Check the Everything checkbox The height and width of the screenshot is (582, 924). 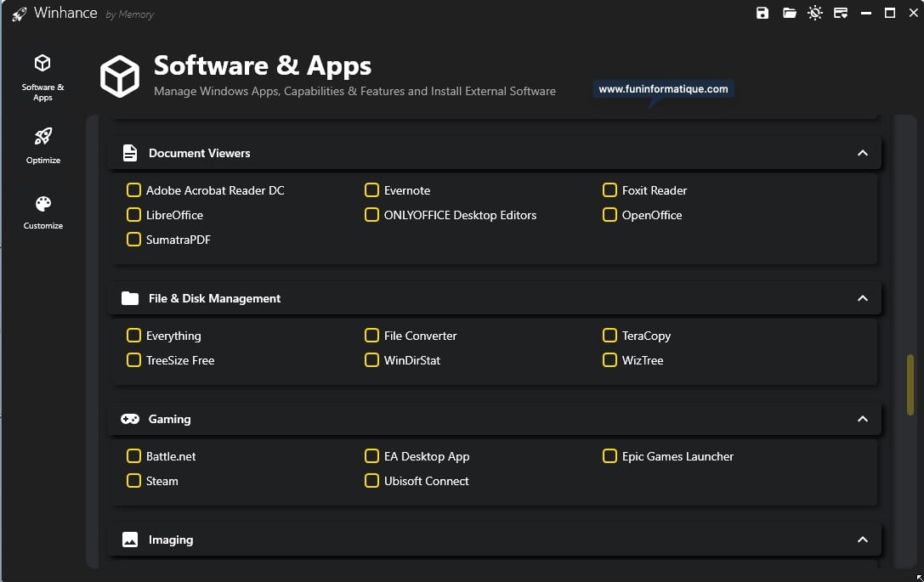(x=133, y=335)
